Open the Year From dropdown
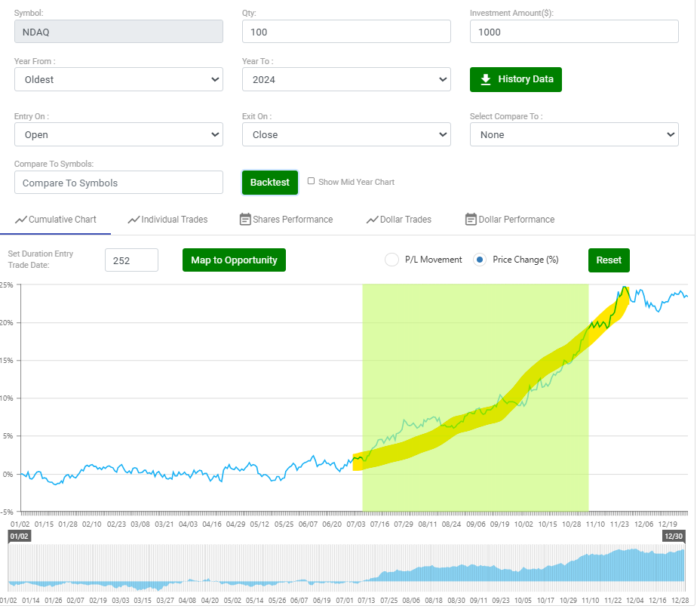Screen dimensions: 700x612 pyautogui.click(x=119, y=80)
